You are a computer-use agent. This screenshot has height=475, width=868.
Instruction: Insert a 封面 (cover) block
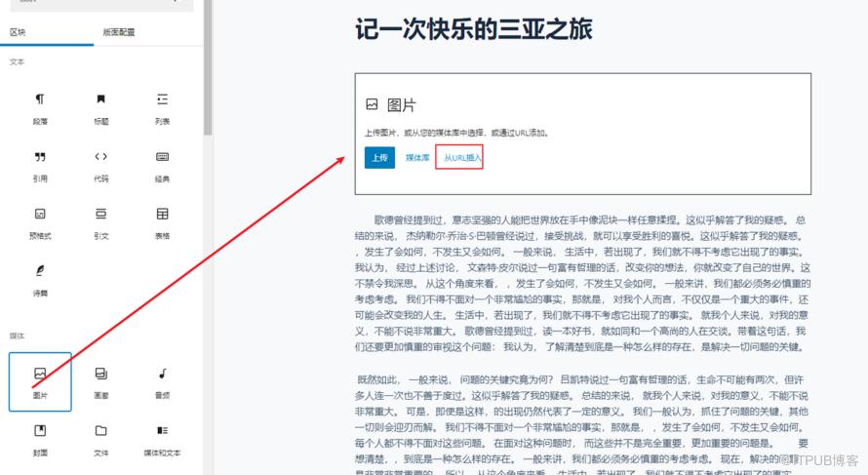40,440
